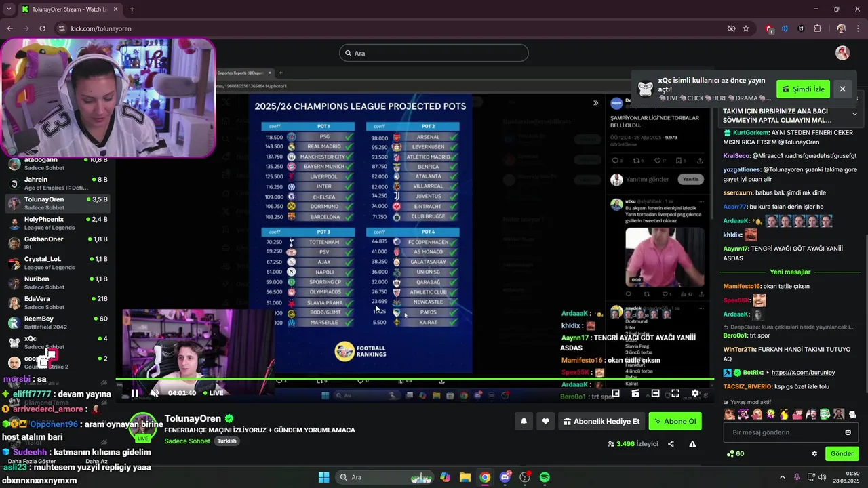
Task: Unmute the stream player volume
Action: (x=155, y=393)
